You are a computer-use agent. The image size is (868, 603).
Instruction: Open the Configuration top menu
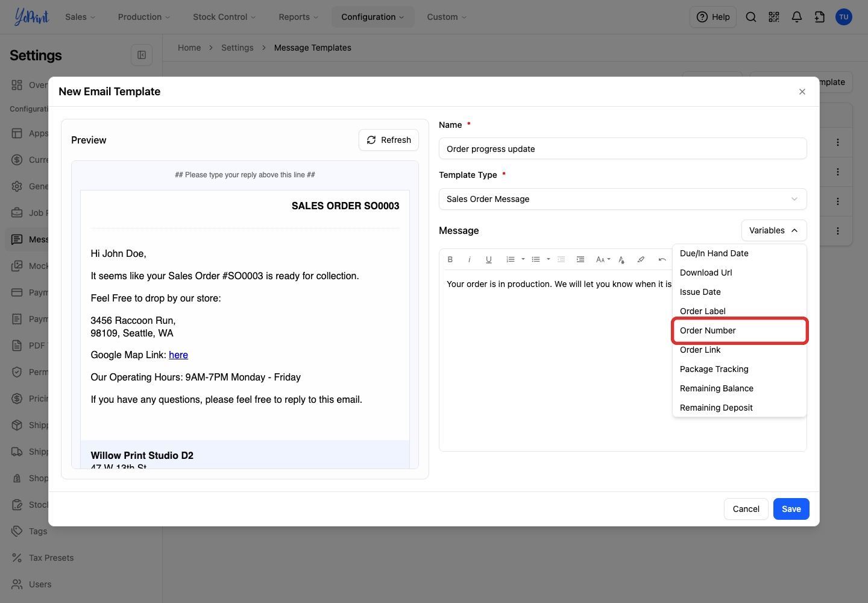[373, 17]
